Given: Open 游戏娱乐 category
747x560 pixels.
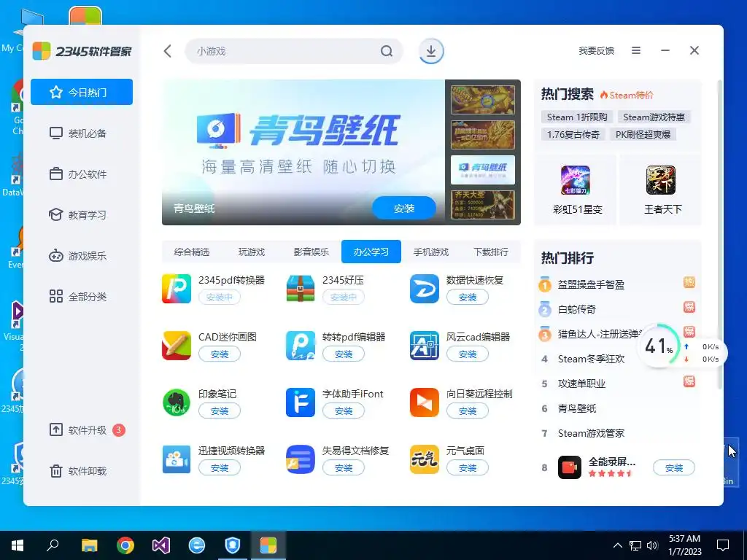Looking at the screenshot, I should coord(82,256).
